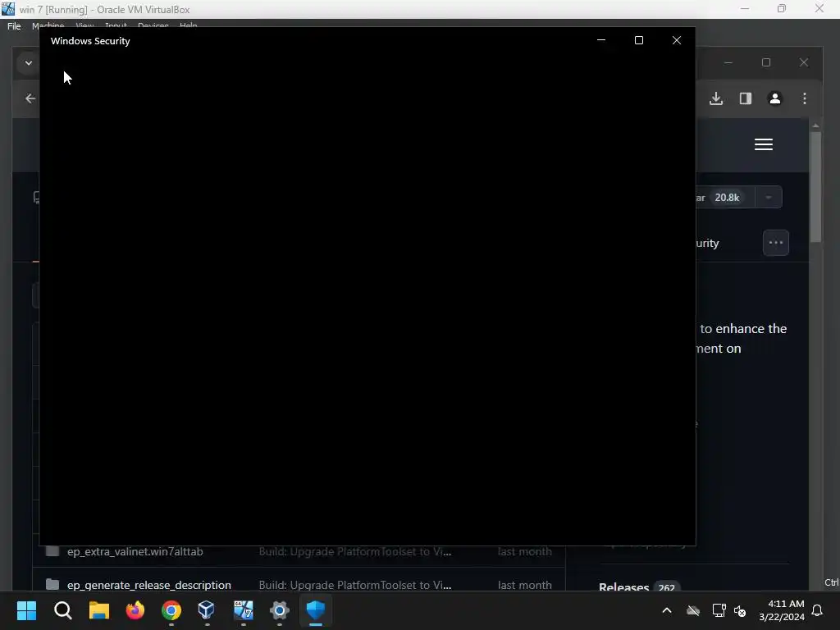Open Chrome tab search chevron
The image size is (840, 630).
coord(29,62)
